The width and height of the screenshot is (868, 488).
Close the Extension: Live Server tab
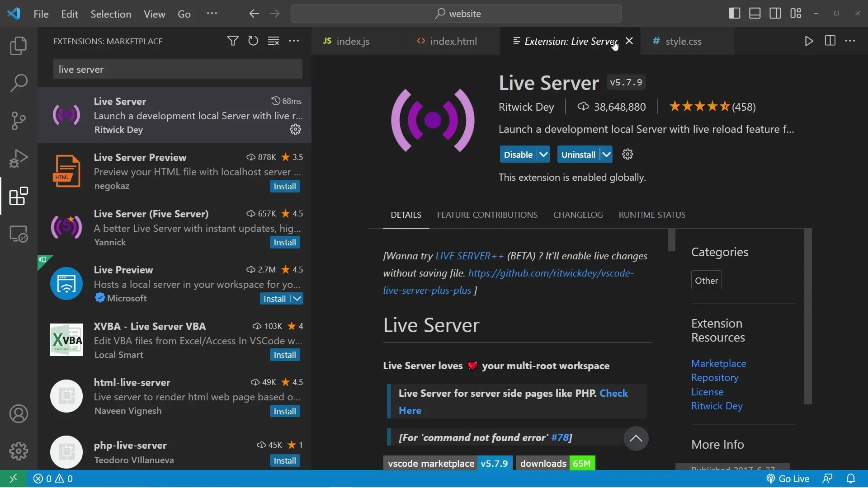pyautogui.click(x=629, y=41)
